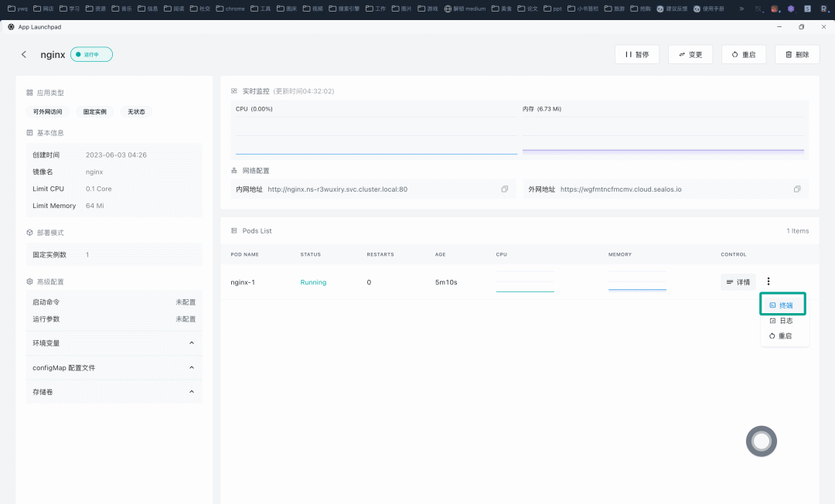Expand the 环境变量 section
The height and width of the screenshot is (504, 835).
[114, 343]
